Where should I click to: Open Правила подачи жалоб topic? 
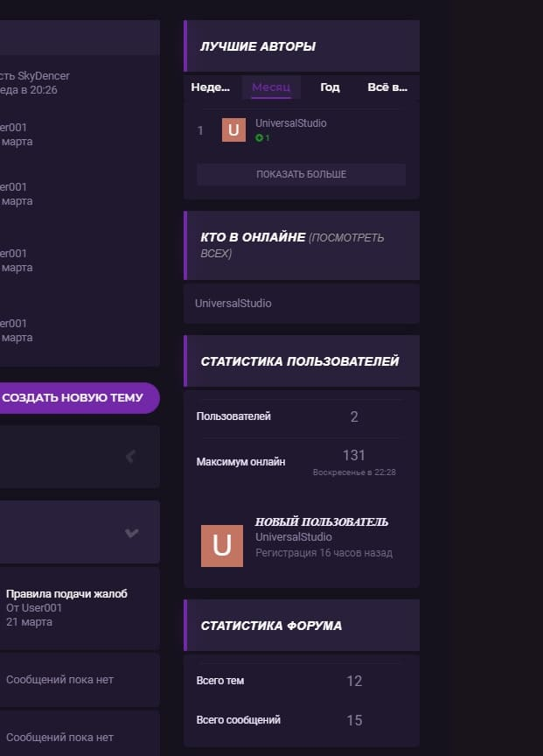(x=66, y=594)
